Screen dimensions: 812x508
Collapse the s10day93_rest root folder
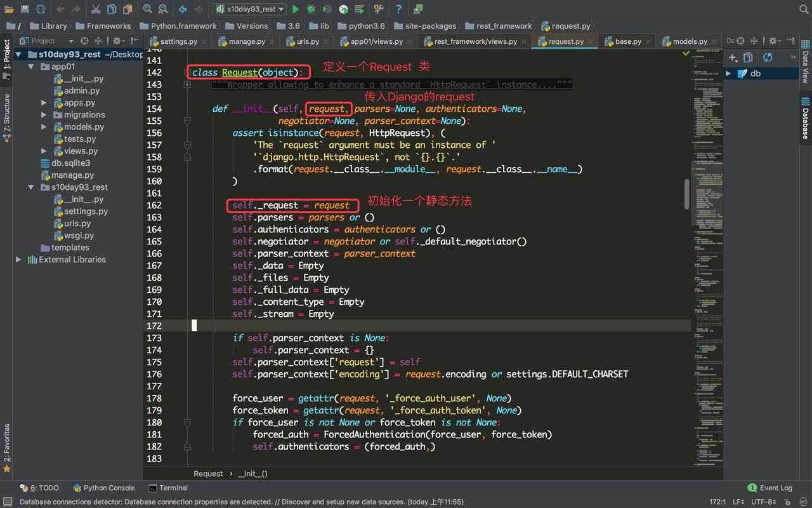pyautogui.click(x=18, y=55)
